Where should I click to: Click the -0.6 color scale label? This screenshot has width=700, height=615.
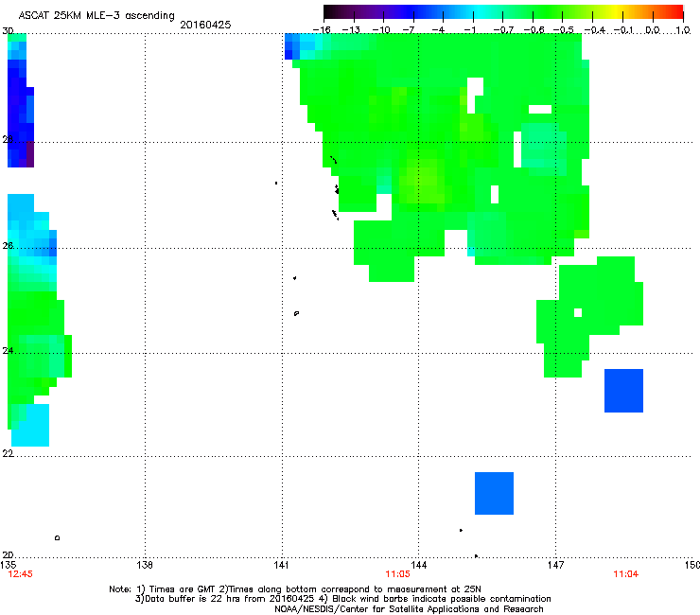pos(534,30)
